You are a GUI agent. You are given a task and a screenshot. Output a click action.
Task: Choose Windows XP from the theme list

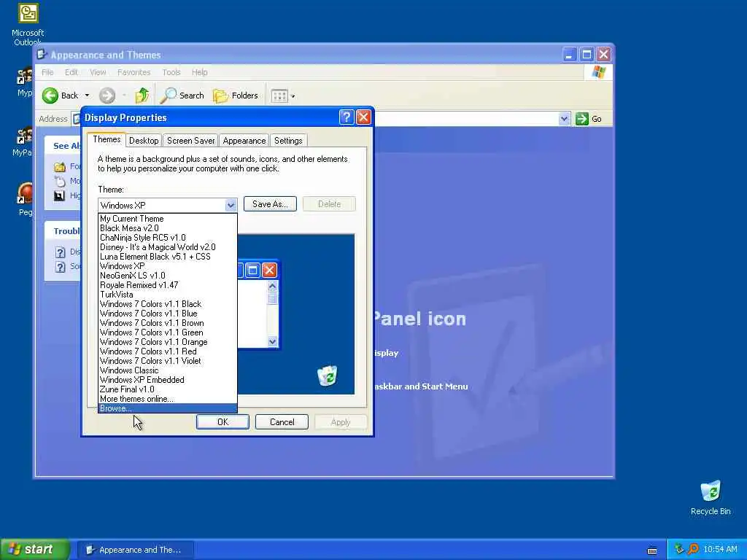167,265
